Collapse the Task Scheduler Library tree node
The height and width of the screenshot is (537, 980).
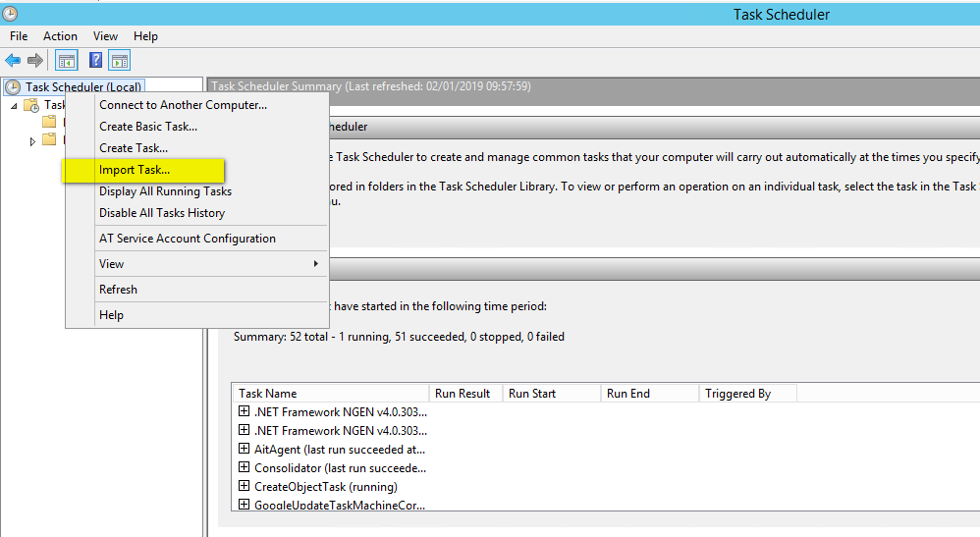pos(15,105)
